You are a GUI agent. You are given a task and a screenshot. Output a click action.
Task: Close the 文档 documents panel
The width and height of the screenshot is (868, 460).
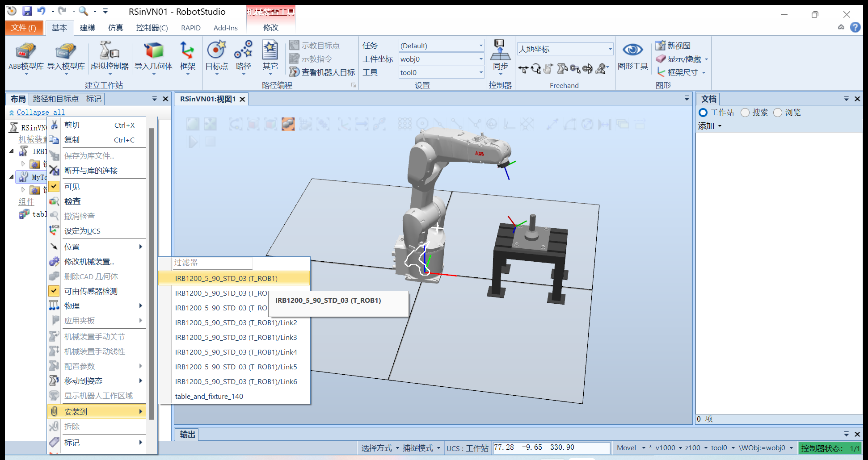tap(857, 99)
